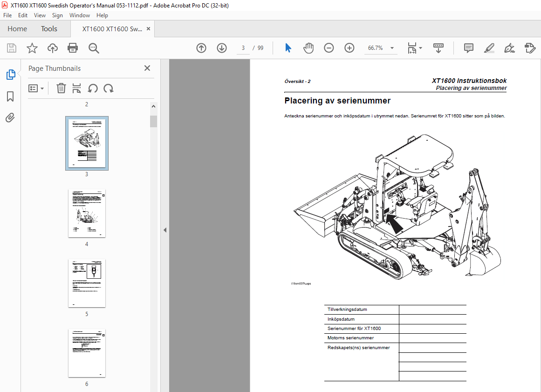The width and height of the screenshot is (541, 392).
Task: Close the Page Thumbnails panel
Action: click(x=147, y=68)
